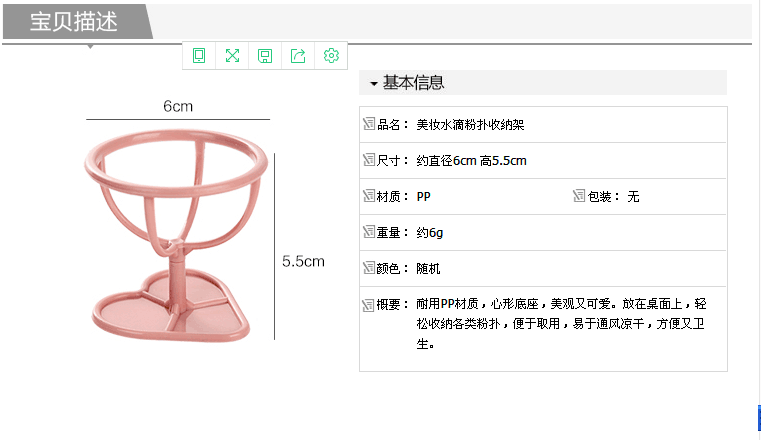Click the list icon beside 包装
Image resolution: width=761 pixels, height=440 pixels.
[x=578, y=196]
